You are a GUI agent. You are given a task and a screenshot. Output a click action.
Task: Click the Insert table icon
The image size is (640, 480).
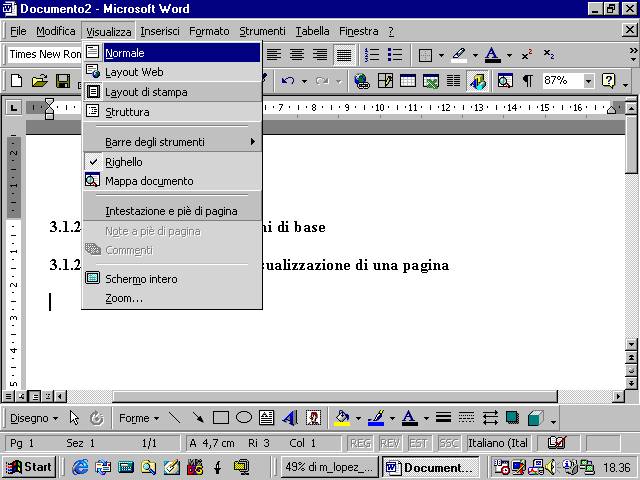[x=408, y=81]
